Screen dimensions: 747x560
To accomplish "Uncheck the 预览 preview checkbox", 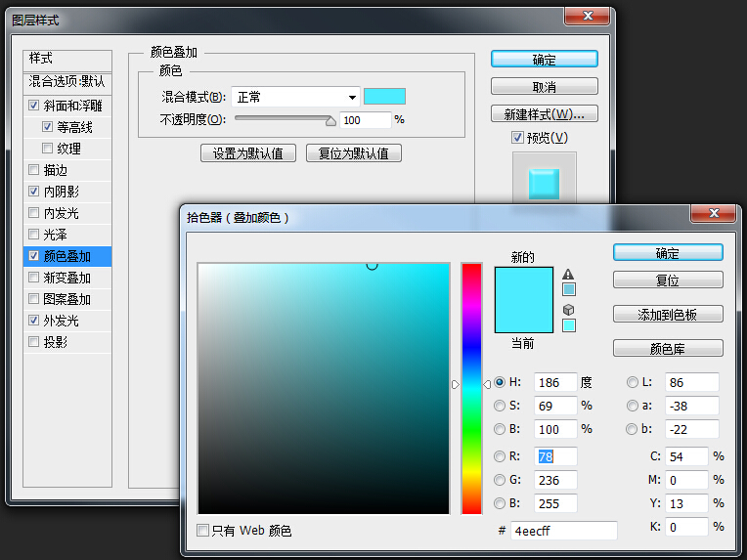I will pos(517,138).
